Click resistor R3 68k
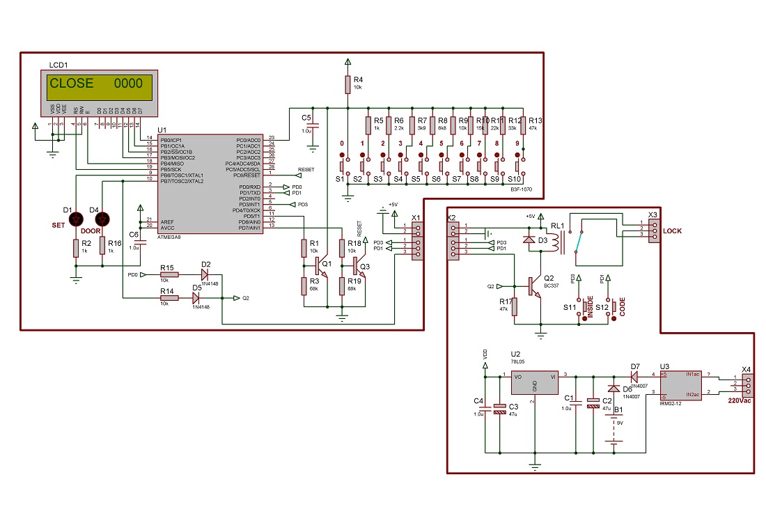 click(x=304, y=285)
